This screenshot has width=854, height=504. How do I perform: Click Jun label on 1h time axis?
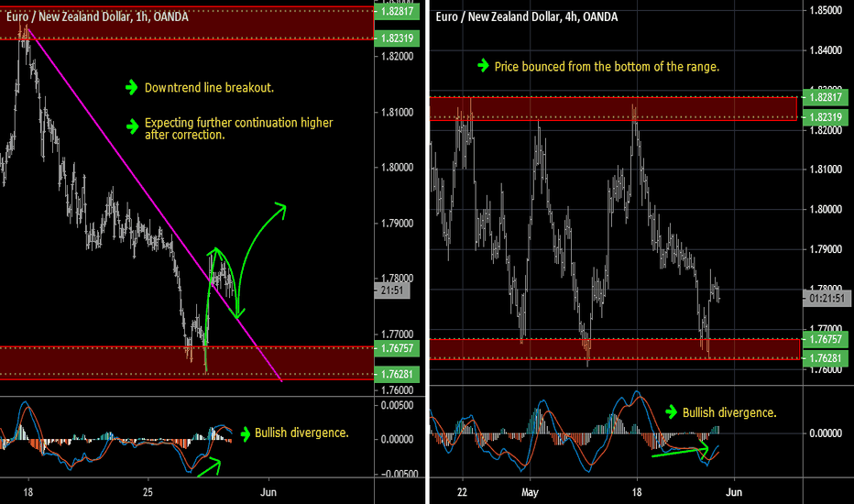268,492
